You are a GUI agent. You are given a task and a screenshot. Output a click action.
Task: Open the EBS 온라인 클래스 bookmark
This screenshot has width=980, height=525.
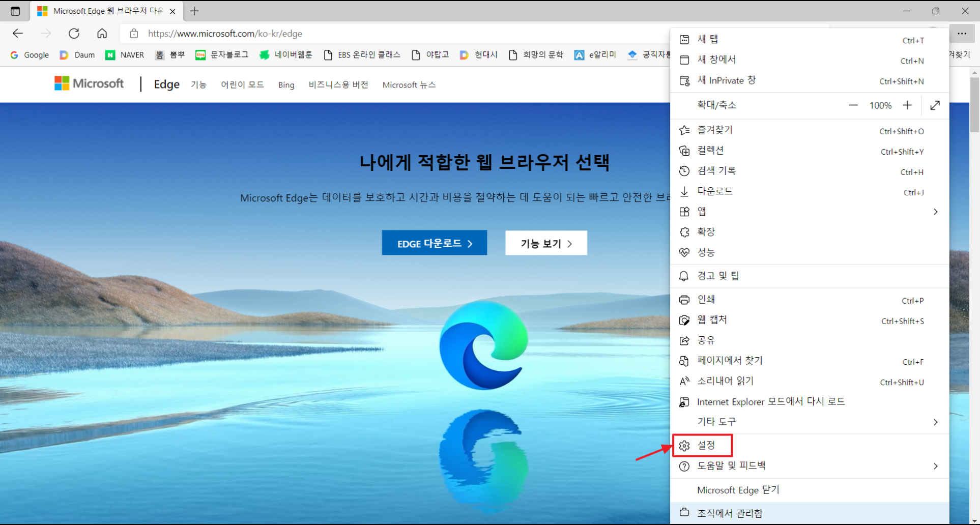(362, 55)
